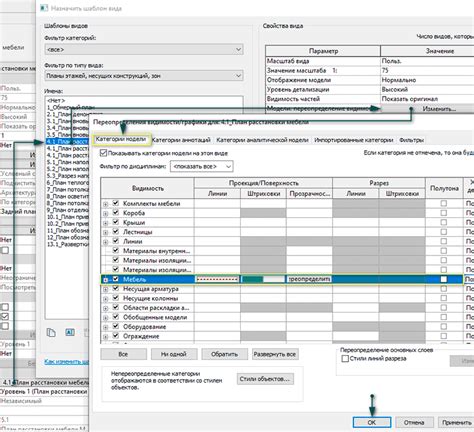Image resolution: width=474 pixels, height=432 pixels.
Task: Enable halftone for Комплекты мебели row
Action: coord(443,203)
